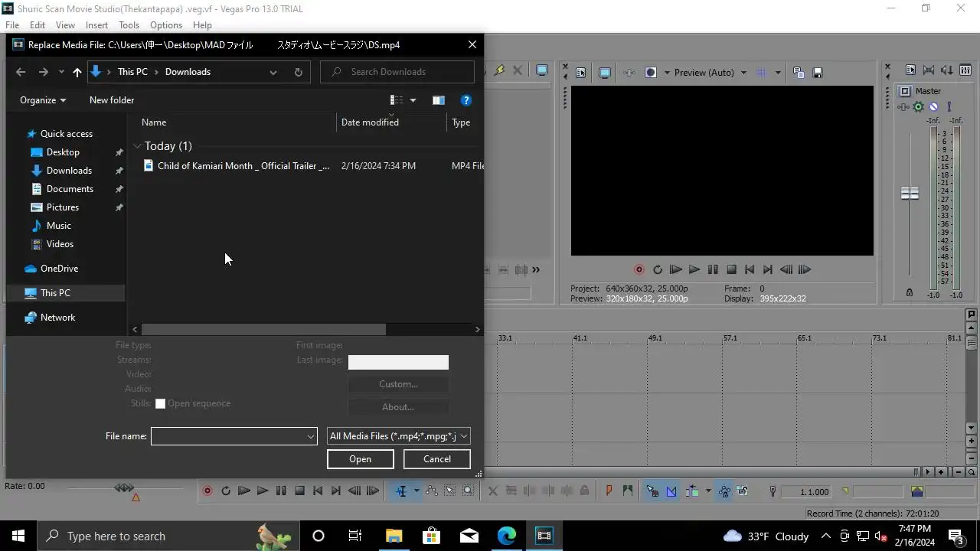Open the Preview (Auto) quality dropdown
980x551 pixels.
[x=743, y=73]
